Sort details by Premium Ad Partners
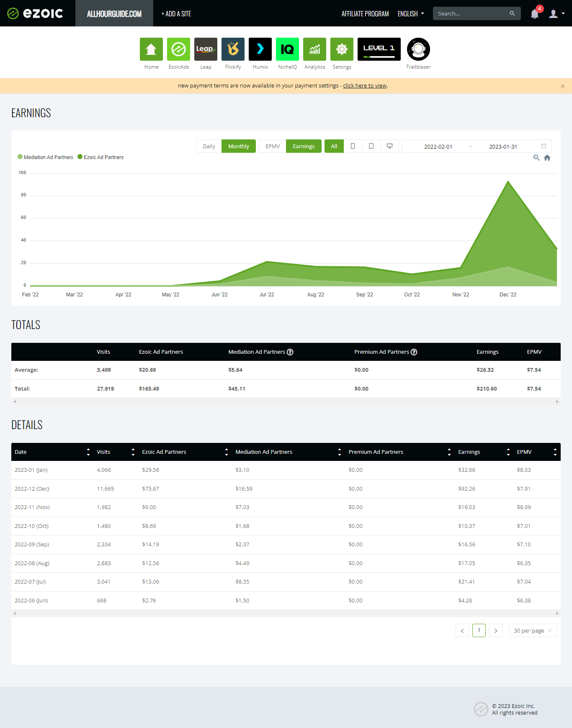Screen dimensions: 572x728 449,452
